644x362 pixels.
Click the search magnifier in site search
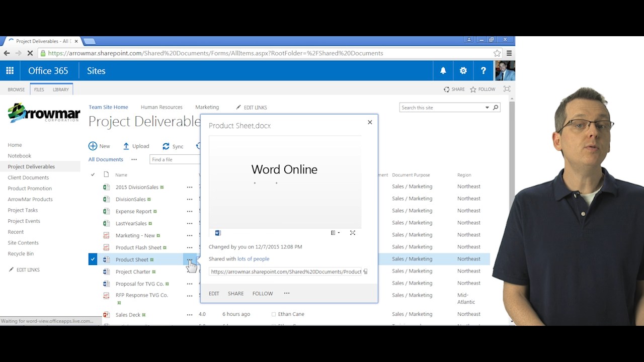[496, 108]
